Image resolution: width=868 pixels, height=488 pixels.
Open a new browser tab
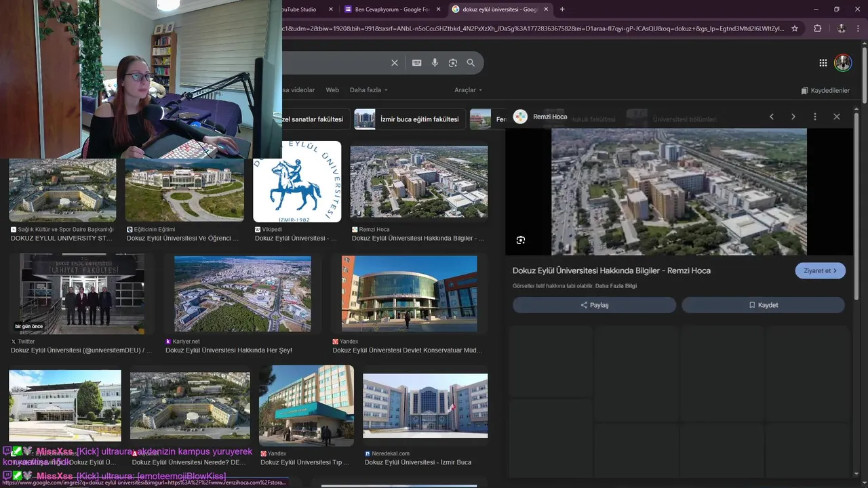561,9
